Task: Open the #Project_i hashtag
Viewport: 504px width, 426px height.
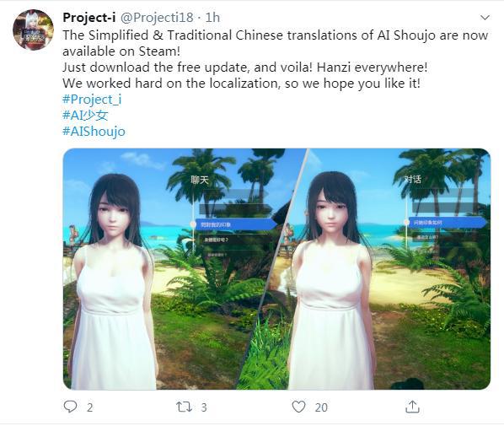Action: (92, 99)
